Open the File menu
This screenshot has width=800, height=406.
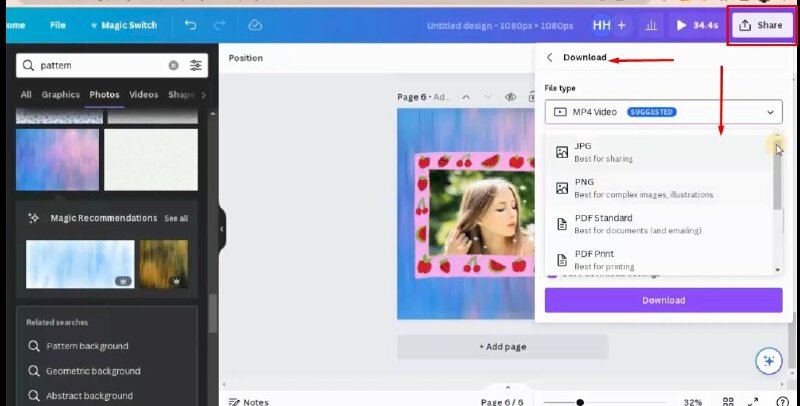point(58,25)
